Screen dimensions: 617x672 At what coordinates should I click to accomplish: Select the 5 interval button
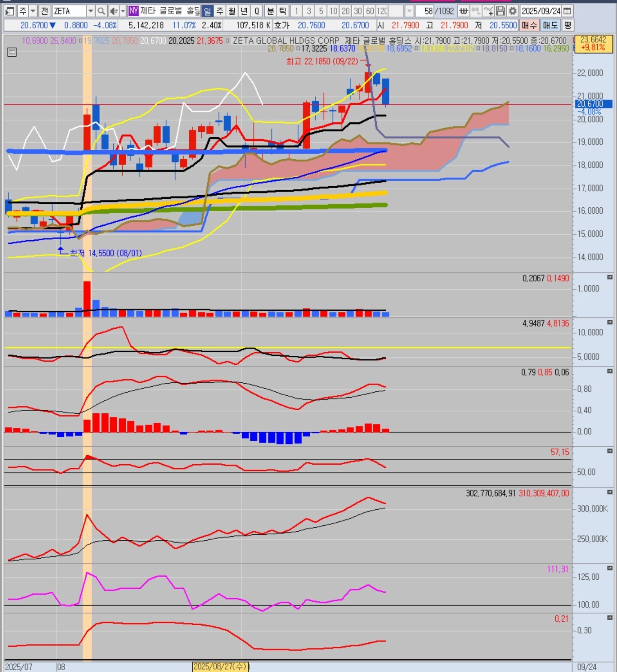point(321,11)
